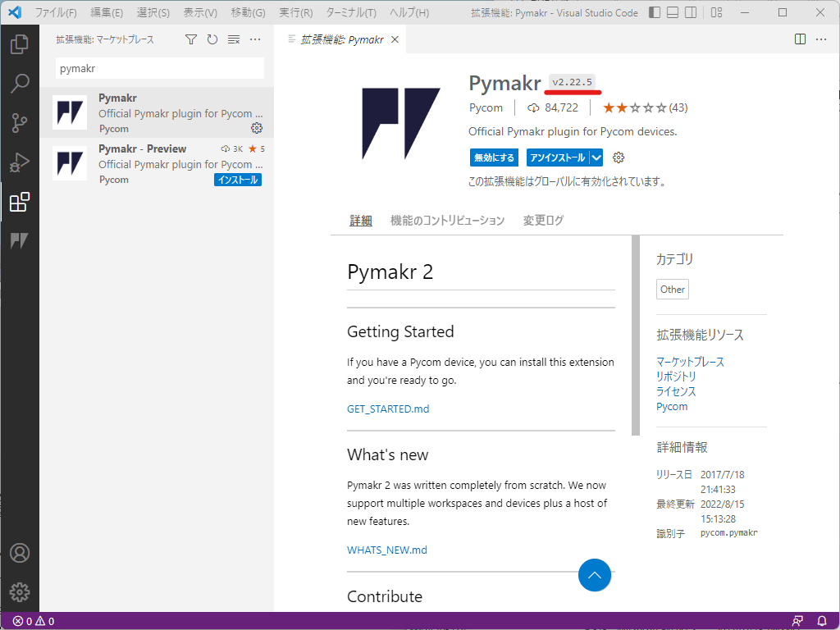Screen dimensions: 840x630
Task: Open the Pycom resource link
Action: pos(672,407)
